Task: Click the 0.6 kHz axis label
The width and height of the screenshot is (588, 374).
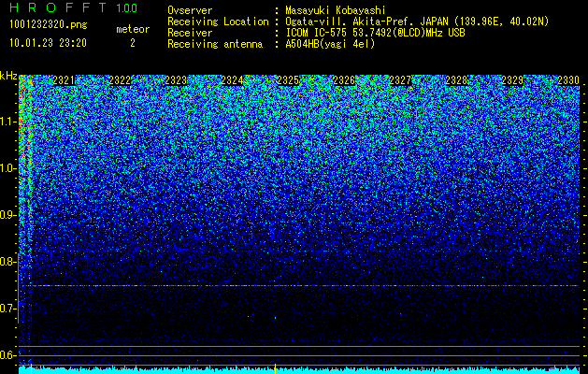Action: (8, 355)
